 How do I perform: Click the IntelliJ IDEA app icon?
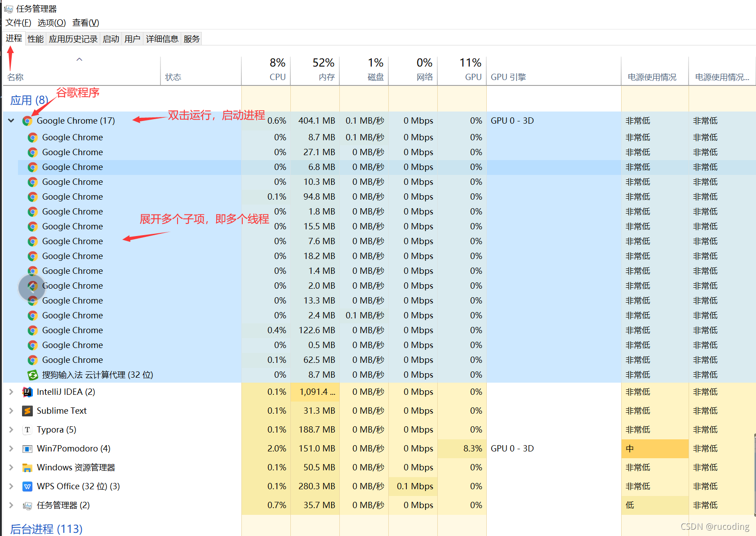[x=27, y=392]
